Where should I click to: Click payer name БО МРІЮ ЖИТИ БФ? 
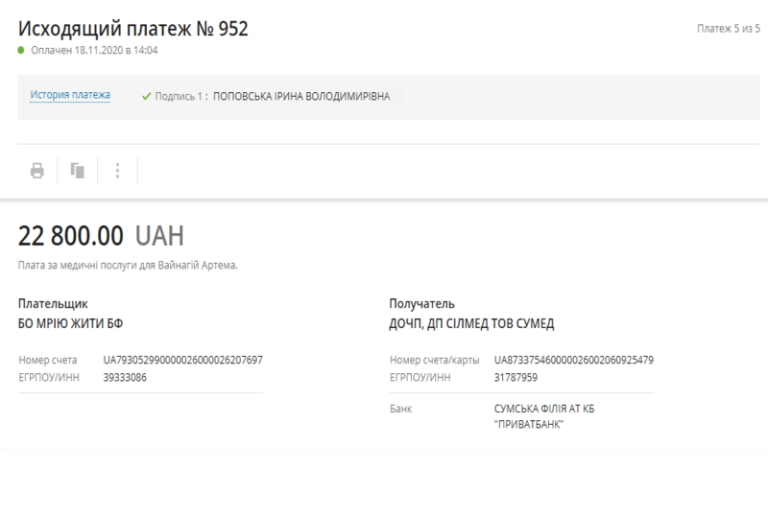(x=70, y=323)
